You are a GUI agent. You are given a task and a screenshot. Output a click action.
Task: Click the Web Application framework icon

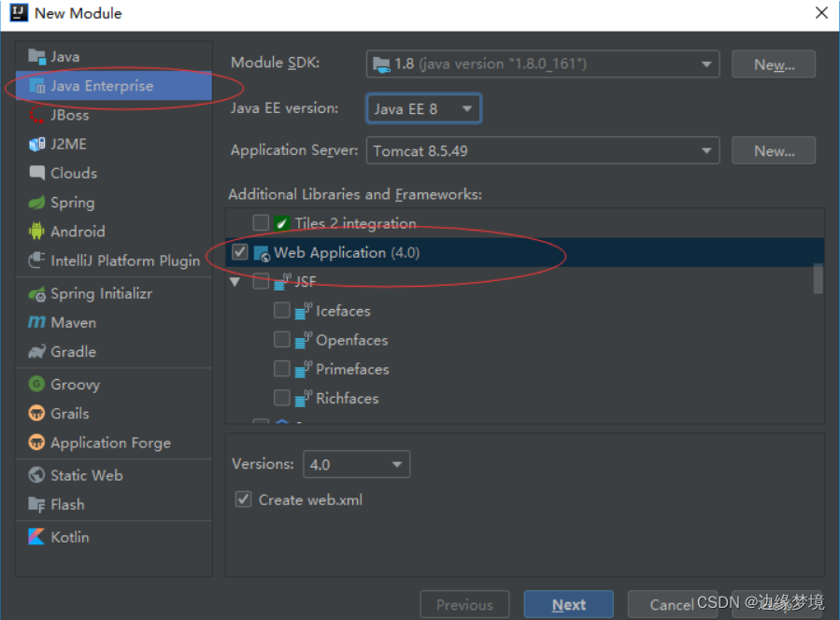click(262, 253)
